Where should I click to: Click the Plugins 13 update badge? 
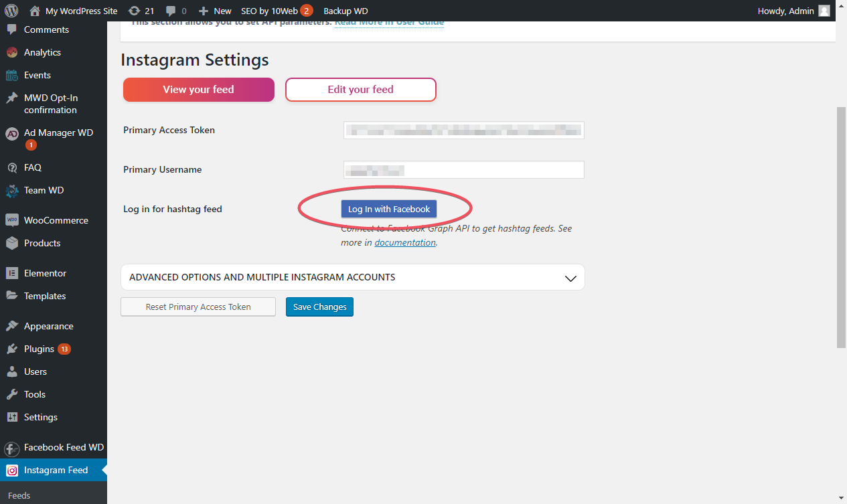[x=64, y=349]
